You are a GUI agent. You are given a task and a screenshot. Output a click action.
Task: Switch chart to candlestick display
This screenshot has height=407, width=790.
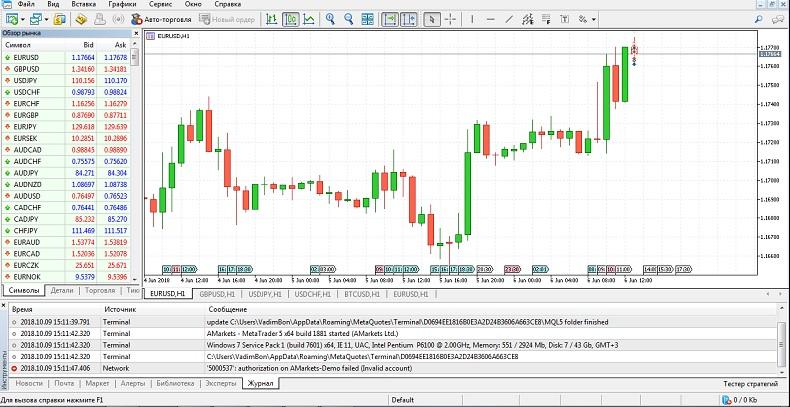pyautogui.click(x=289, y=19)
